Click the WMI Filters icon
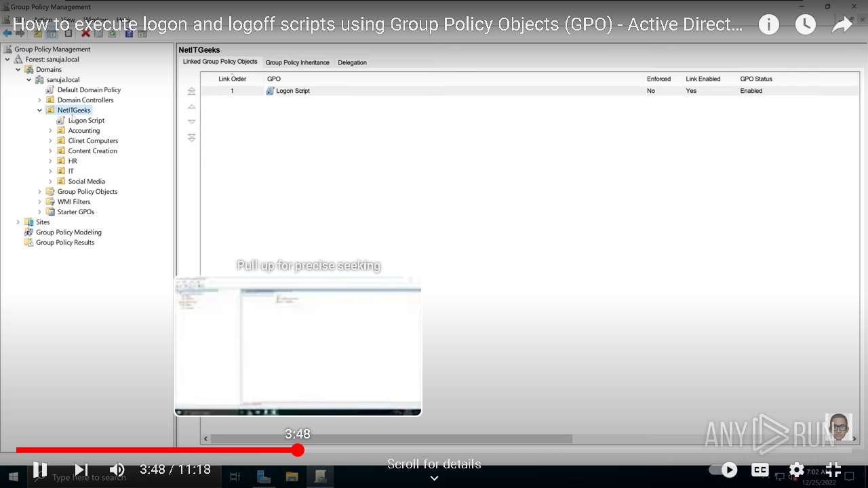Screen dimensions: 868x488 tap(50, 202)
